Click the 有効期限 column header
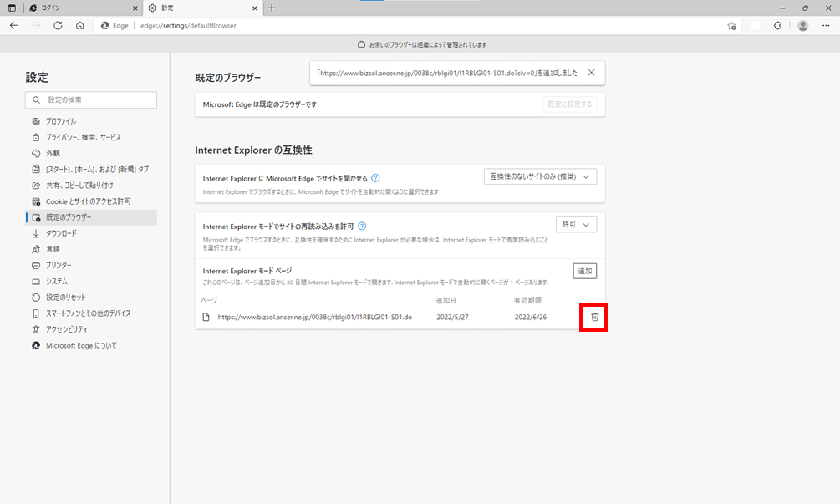The width and height of the screenshot is (840, 504). point(527,300)
